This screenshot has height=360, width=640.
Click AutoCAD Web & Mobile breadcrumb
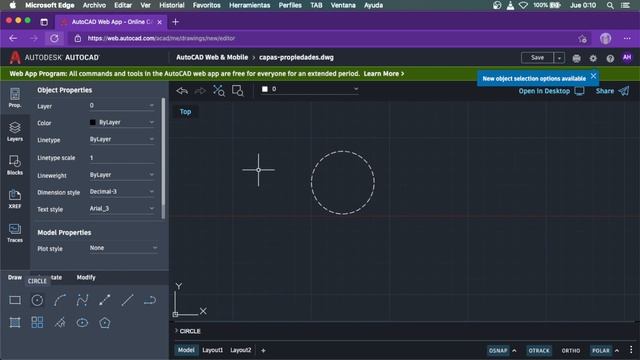[x=212, y=58]
